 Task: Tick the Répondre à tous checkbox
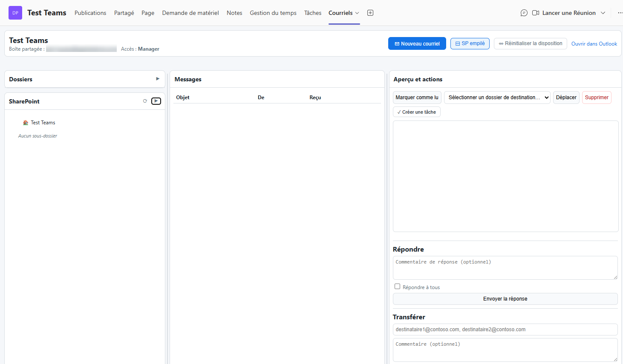pyautogui.click(x=397, y=287)
